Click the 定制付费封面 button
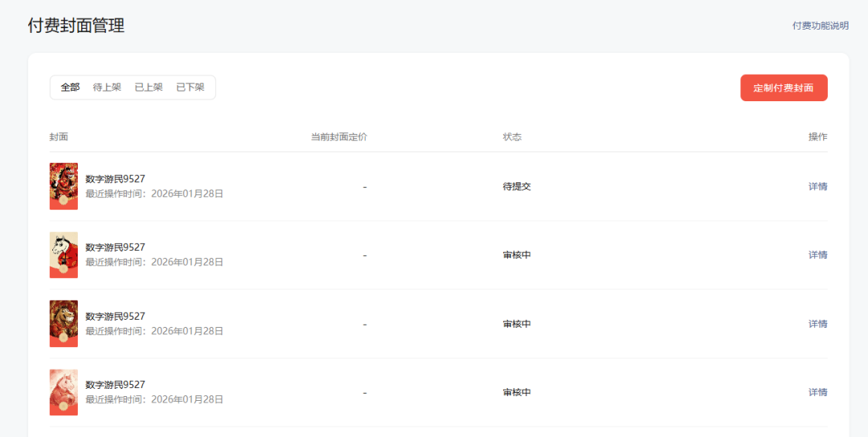This screenshot has height=437, width=868. pyautogui.click(x=784, y=88)
